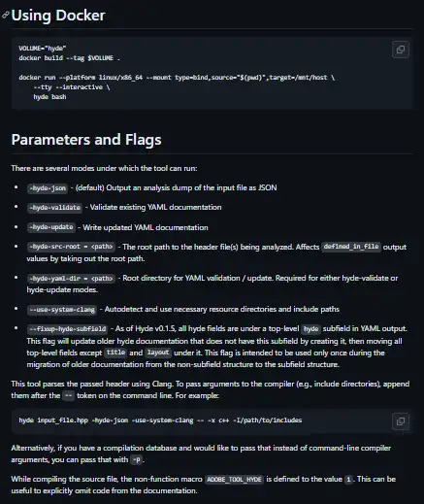Click the title inline code tag
Screen dimensions: 424x504
(115, 353)
